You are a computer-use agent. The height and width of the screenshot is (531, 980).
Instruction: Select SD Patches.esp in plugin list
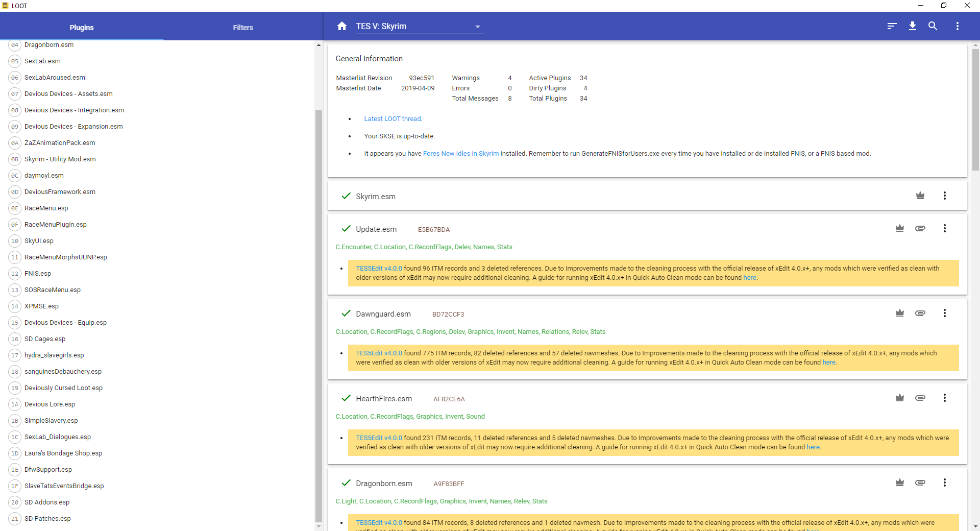[47, 519]
